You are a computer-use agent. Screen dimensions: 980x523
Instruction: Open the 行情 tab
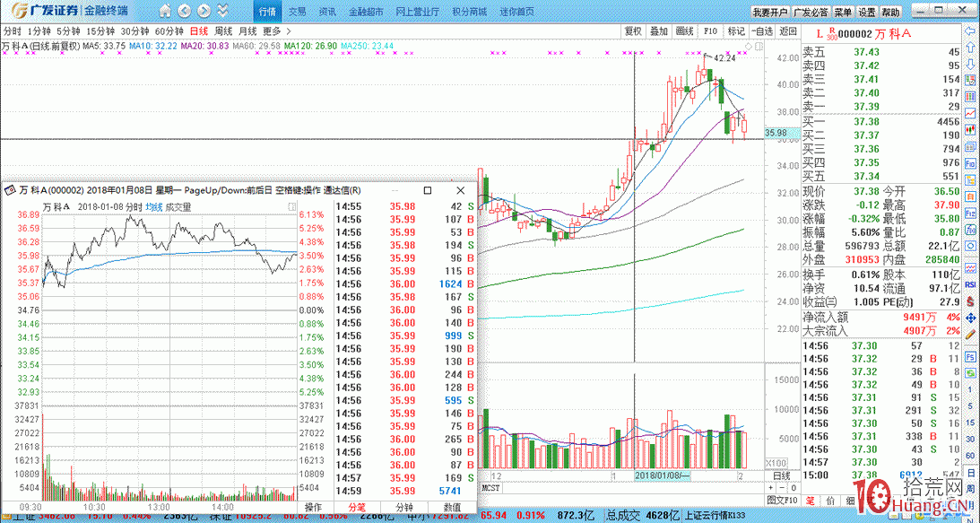click(x=267, y=12)
